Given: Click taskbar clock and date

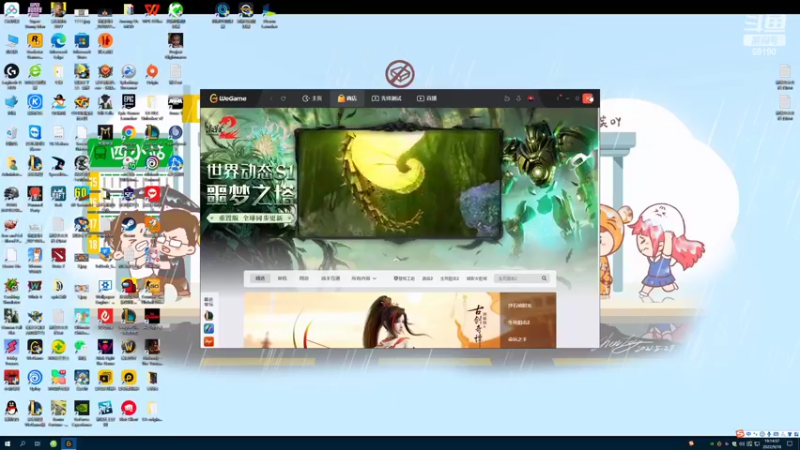Looking at the screenshot, I should tap(772, 444).
